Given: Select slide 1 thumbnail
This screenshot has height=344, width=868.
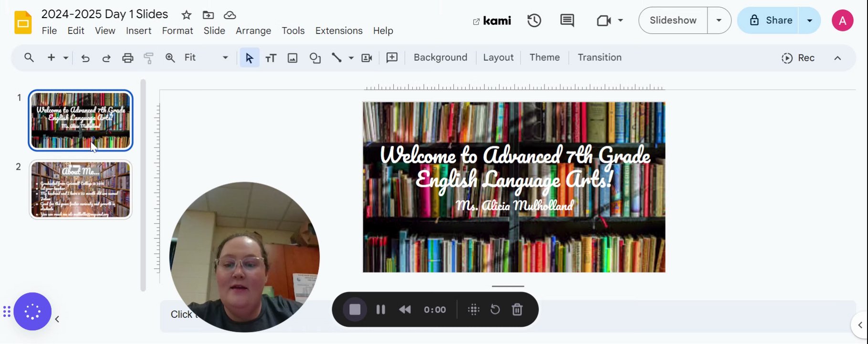Looking at the screenshot, I should point(81,120).
